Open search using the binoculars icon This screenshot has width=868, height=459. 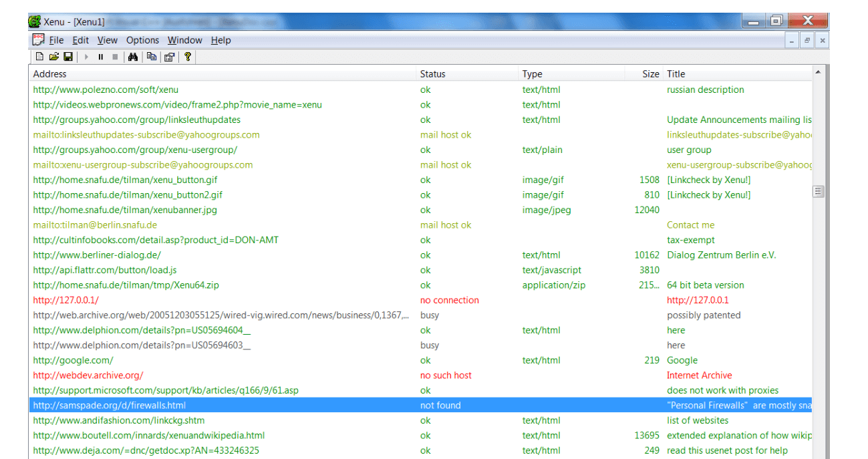pyautogui.click(x=133, y=57)
